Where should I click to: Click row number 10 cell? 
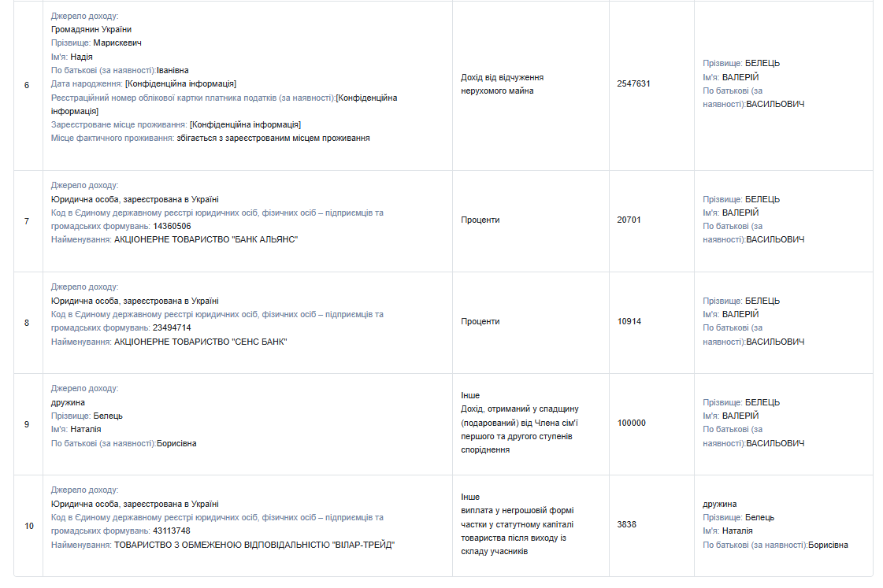click(28, 526)
